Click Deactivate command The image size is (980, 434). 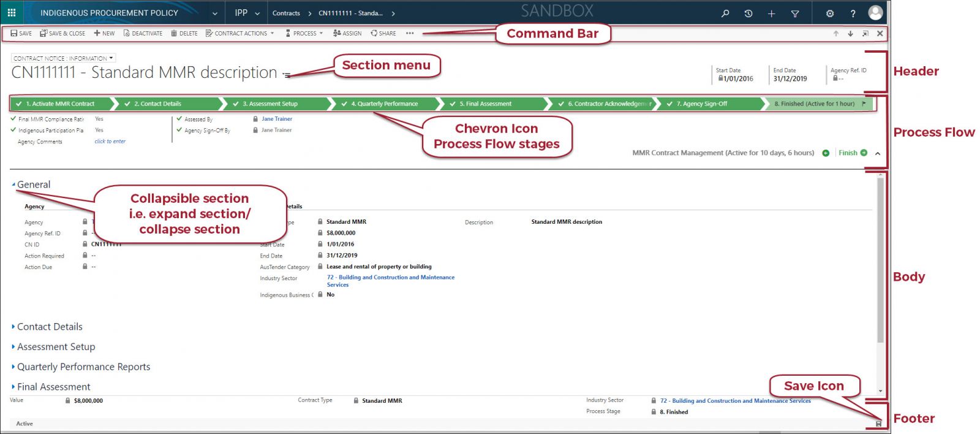pyautogui.click(x=143, y=33)
